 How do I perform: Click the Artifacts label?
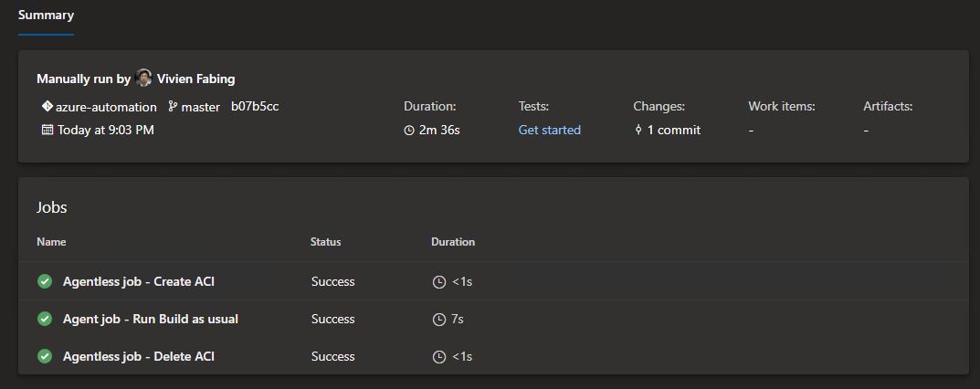(x=888, y=106)
